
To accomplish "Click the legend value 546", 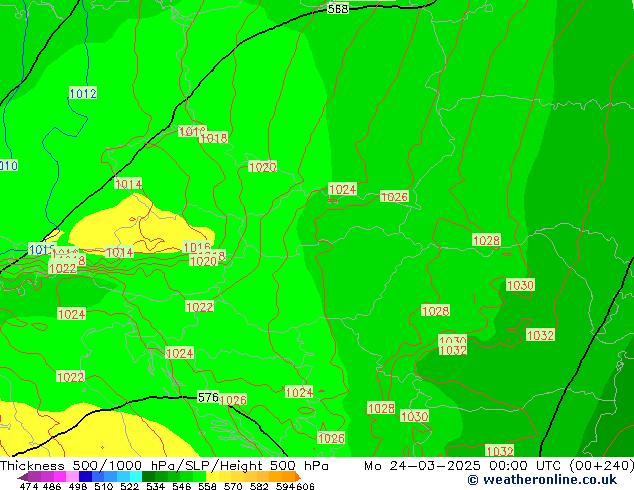I will (x=182, y=486).
